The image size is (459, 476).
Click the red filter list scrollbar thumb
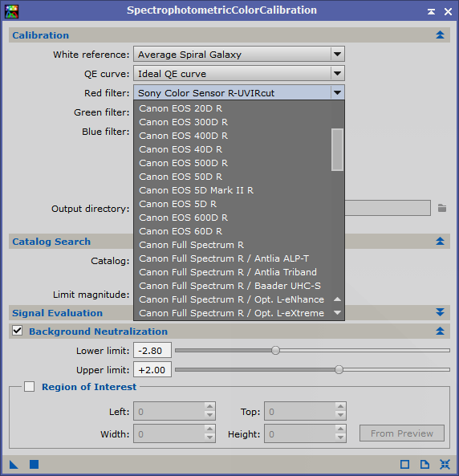[x=337, y=149]
